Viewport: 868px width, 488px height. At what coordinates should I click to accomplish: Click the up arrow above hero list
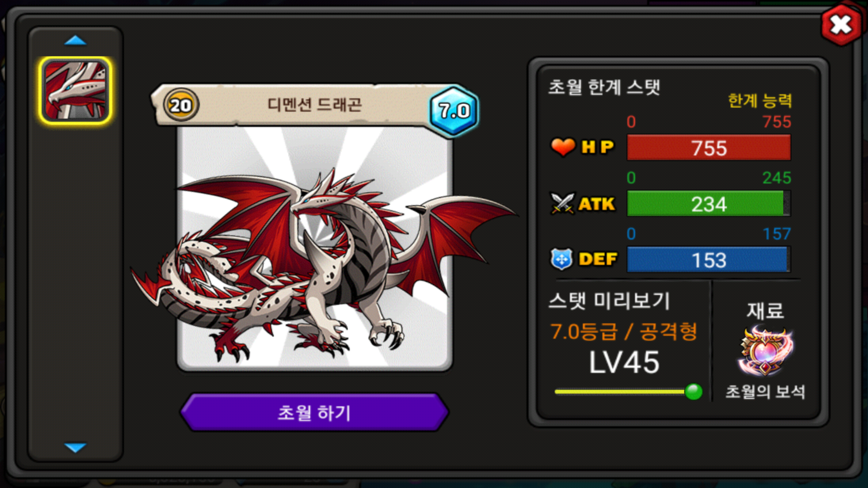75,41
